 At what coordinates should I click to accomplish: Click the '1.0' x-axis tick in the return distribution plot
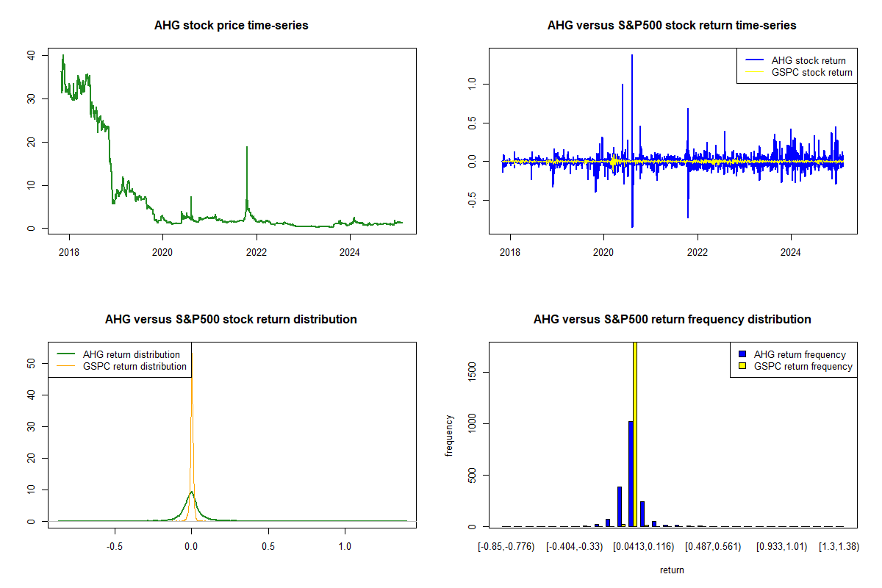point(345,547)
